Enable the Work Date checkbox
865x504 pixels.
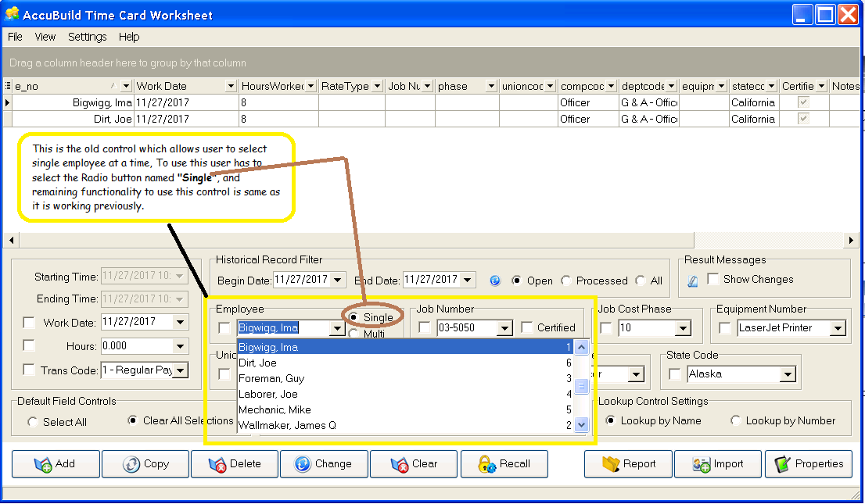29,323
